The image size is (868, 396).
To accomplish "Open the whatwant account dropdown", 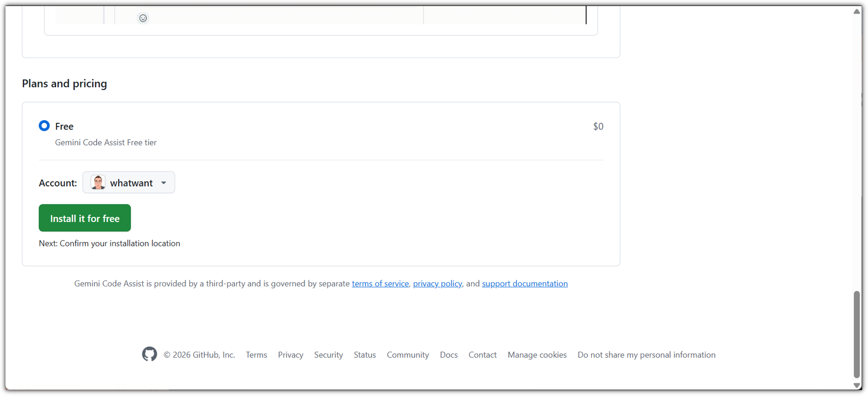I will coord(129,183).
